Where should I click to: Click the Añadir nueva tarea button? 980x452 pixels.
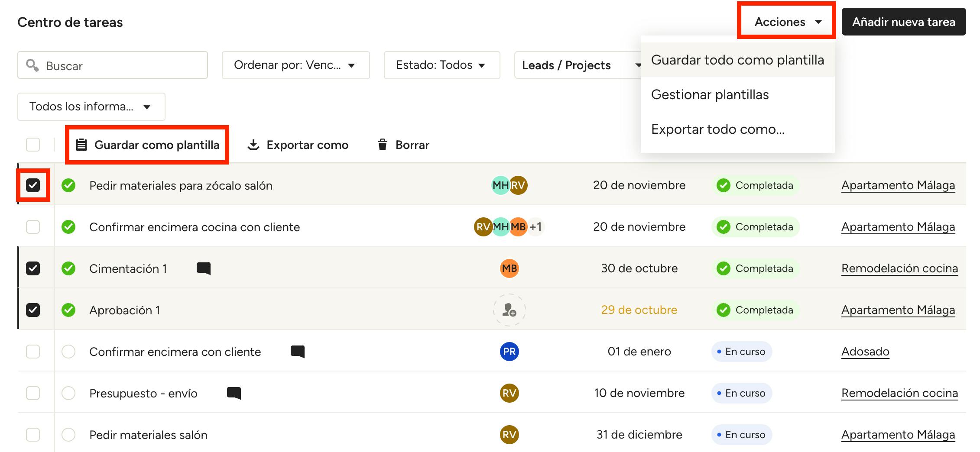903,22
